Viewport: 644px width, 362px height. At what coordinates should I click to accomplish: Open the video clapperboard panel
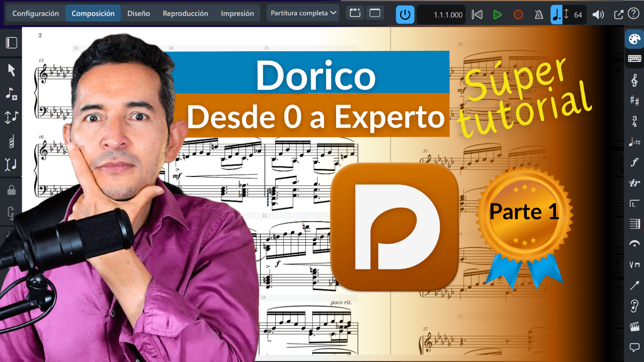(634, 327)
